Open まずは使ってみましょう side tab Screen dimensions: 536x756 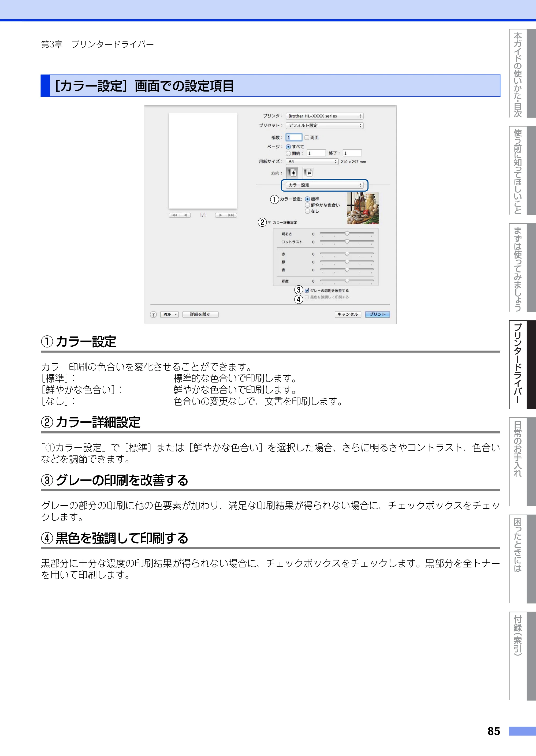(523, 268)
